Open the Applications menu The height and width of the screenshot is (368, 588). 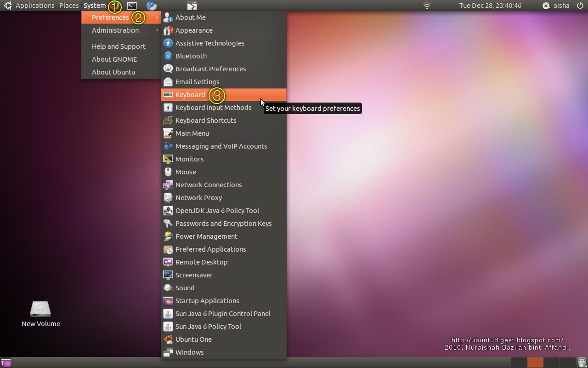tap(34, 6)
